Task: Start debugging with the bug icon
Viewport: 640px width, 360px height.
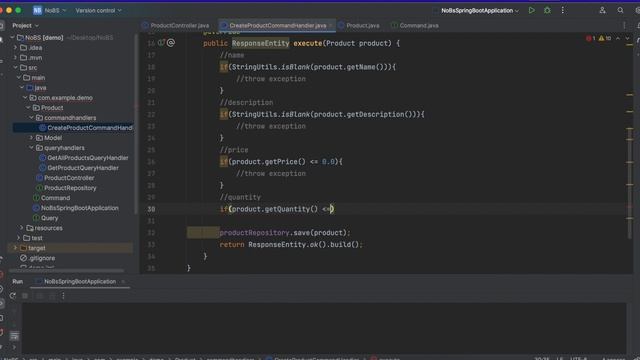Action: coord(547,10)
